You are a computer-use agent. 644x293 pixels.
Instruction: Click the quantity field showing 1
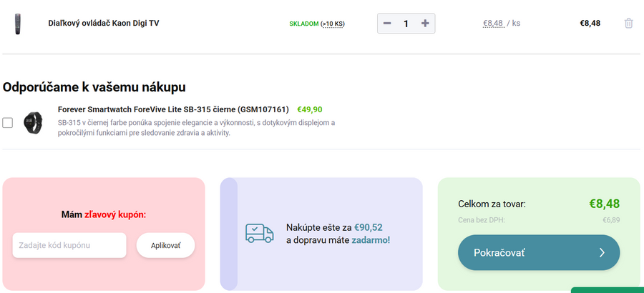pyautogui.click(x=406, y=24)
